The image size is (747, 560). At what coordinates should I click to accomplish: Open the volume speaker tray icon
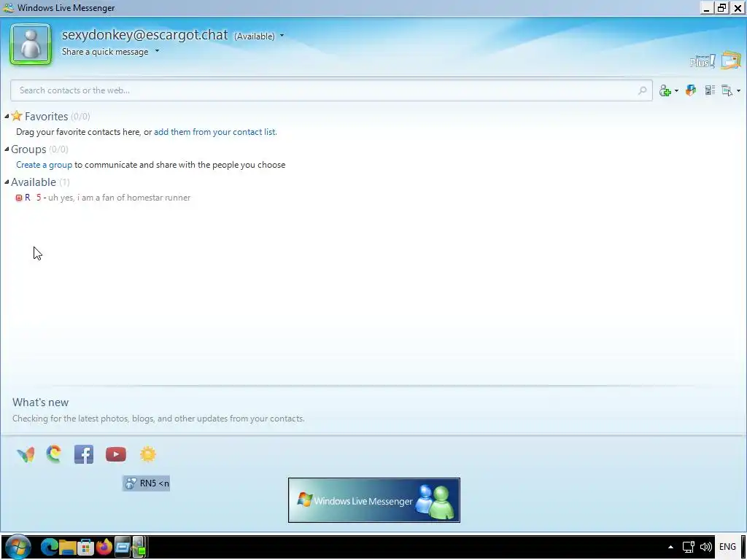coord(705,547)
